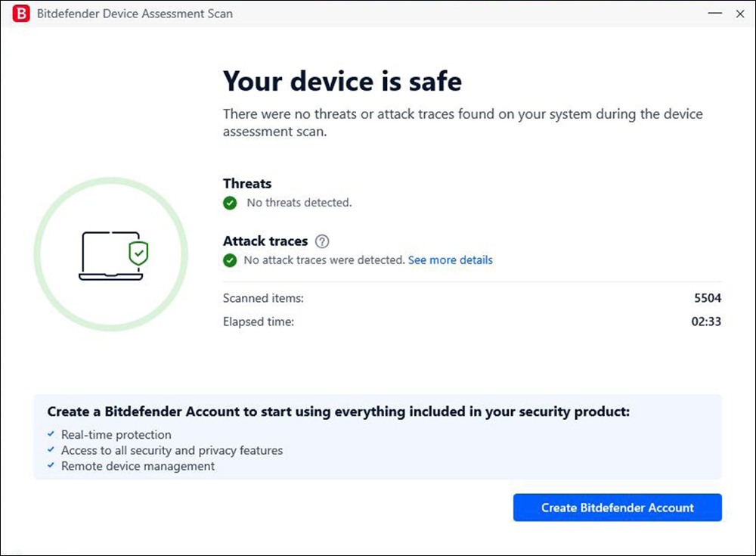The width and height of the screenshot is (756, 556).
Task: Open the Attack traces help question mark
Action: (x=323, y=241)
